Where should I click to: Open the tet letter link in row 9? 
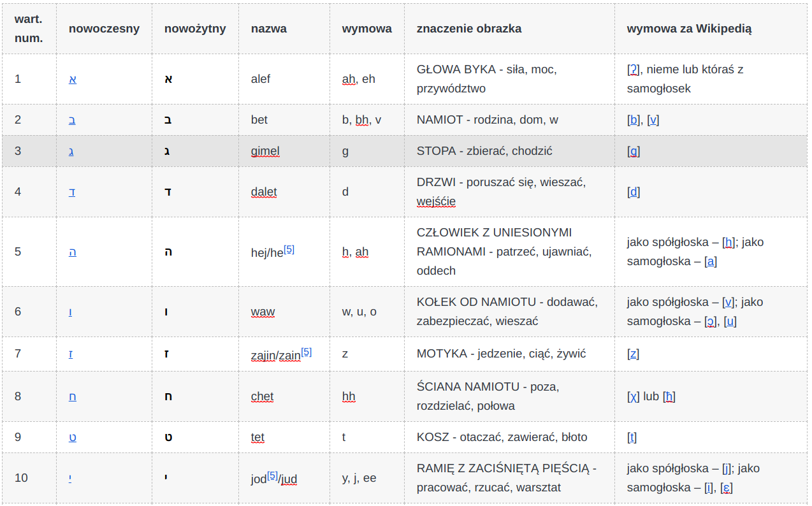pyautogui.click(x=73, y=437)
